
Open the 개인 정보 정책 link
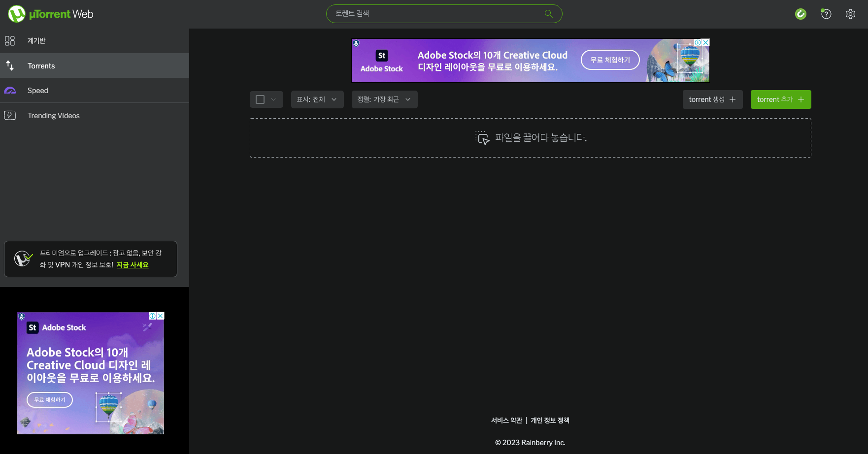click(550, 420)
